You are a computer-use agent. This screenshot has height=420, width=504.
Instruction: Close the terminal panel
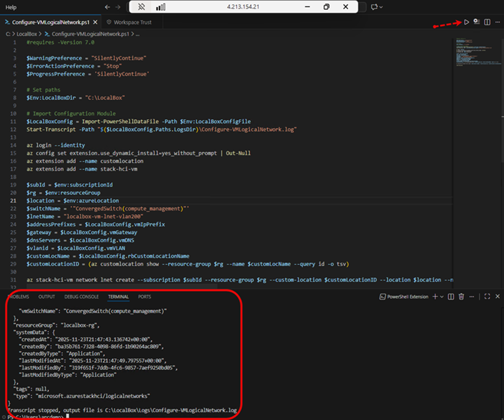pyautogui.click(x=498, y=297)
